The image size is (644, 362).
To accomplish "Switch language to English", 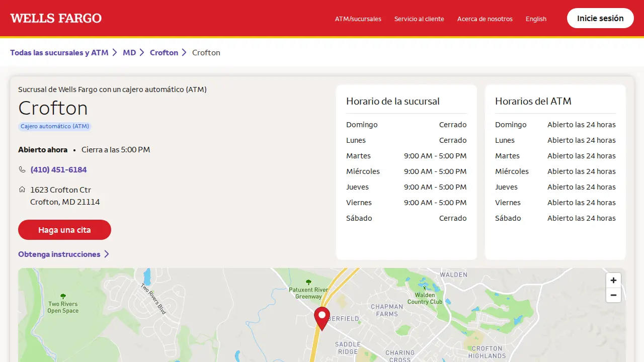I will point(536,19).
